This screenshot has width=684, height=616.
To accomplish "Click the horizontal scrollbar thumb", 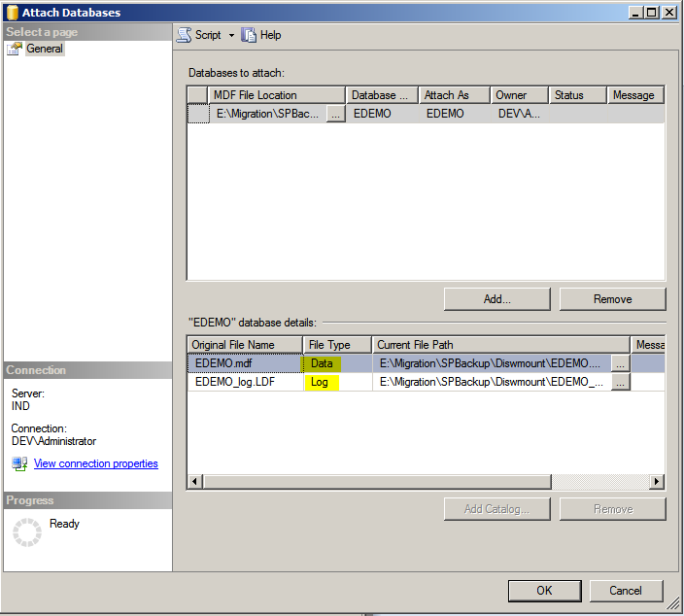I will click(x=377, y=482).
